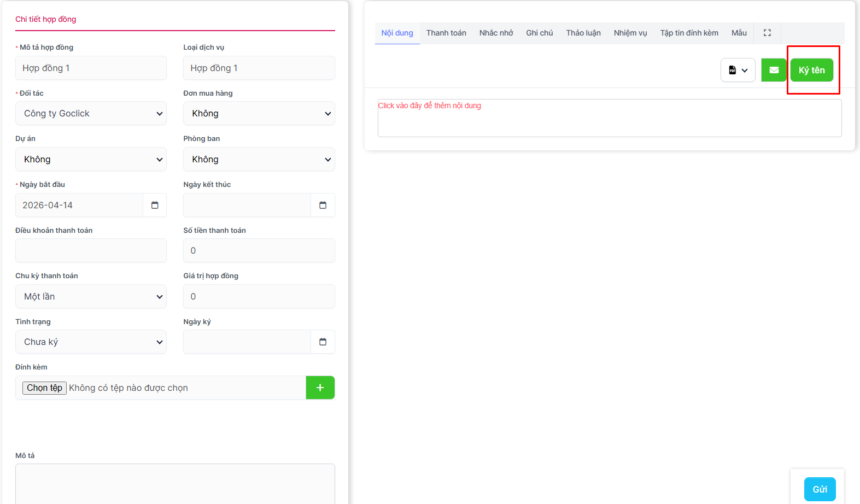The image size is (860, 504).
Task: Toggle fullscreen expand icon in tab bar
Action: (767, 33)
